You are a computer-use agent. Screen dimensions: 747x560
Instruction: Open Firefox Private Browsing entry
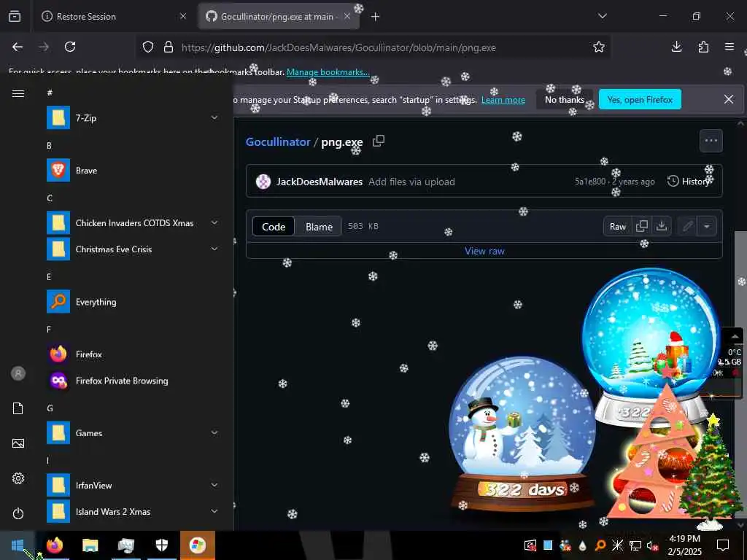pos(133,381)
